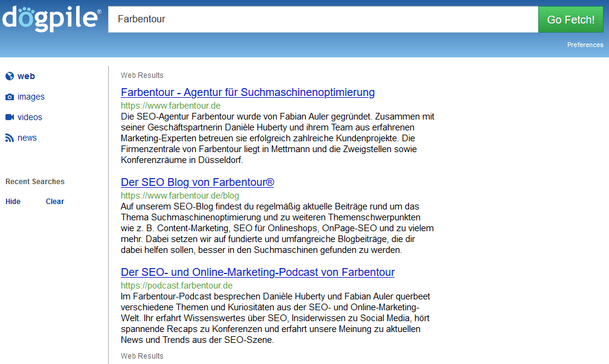Image resolution: width=609 pixels, height=364 pixels.
Task: Click snippet text starting 'Die SEO-Agentur Farbentour'
Action: 277,138
